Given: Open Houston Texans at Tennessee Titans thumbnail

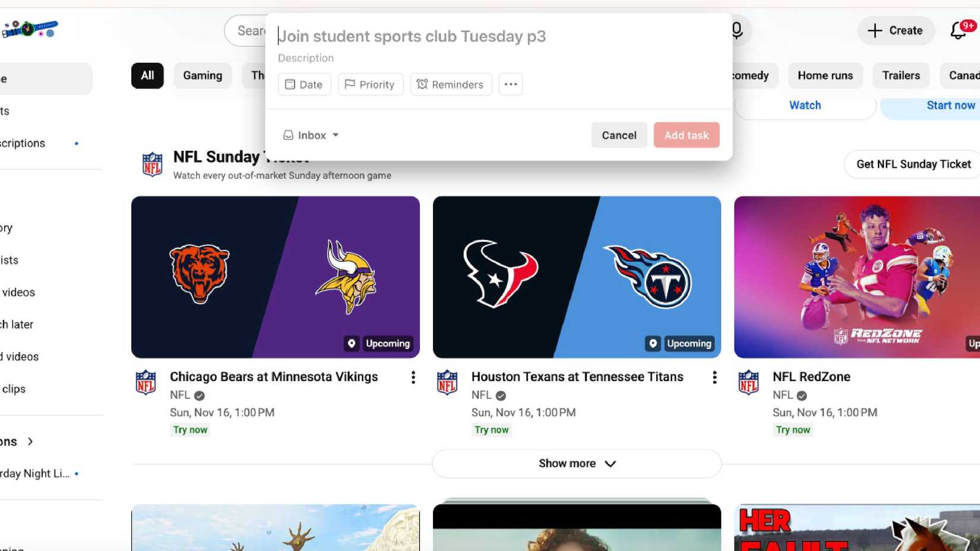Looking at the screenshot, I should tap(577, 277).
